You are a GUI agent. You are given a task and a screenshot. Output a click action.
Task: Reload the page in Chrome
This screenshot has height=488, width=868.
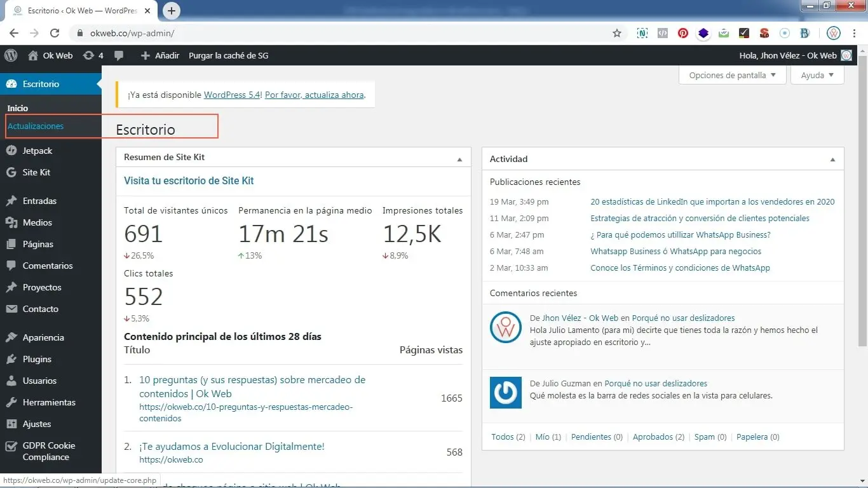[55, 33]
